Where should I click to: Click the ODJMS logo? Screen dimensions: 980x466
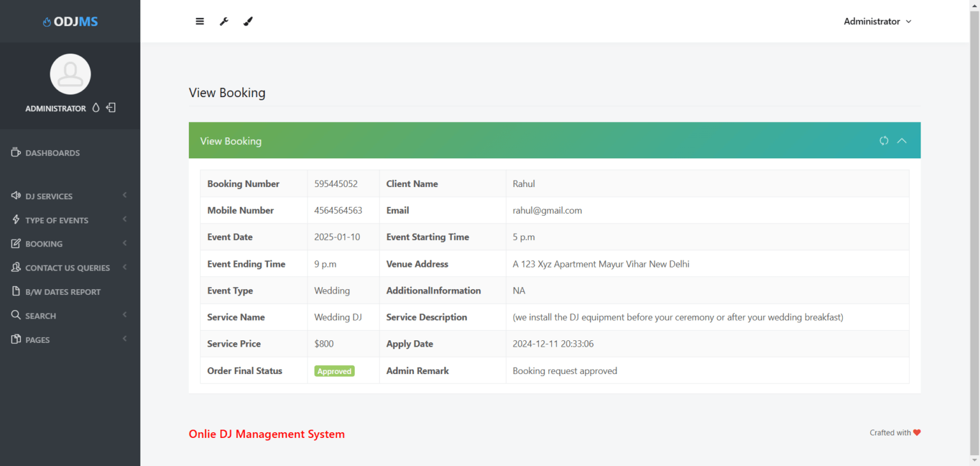coord(70,21)
